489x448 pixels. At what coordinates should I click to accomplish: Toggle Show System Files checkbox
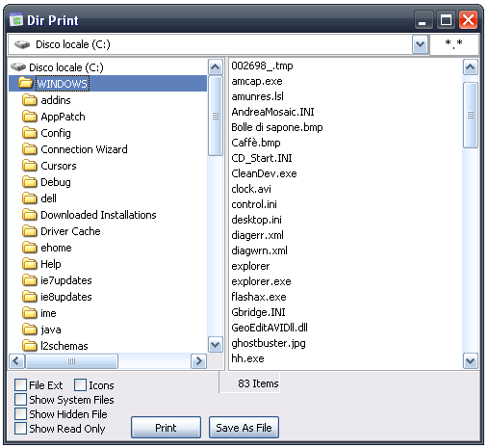coord(20,399)
